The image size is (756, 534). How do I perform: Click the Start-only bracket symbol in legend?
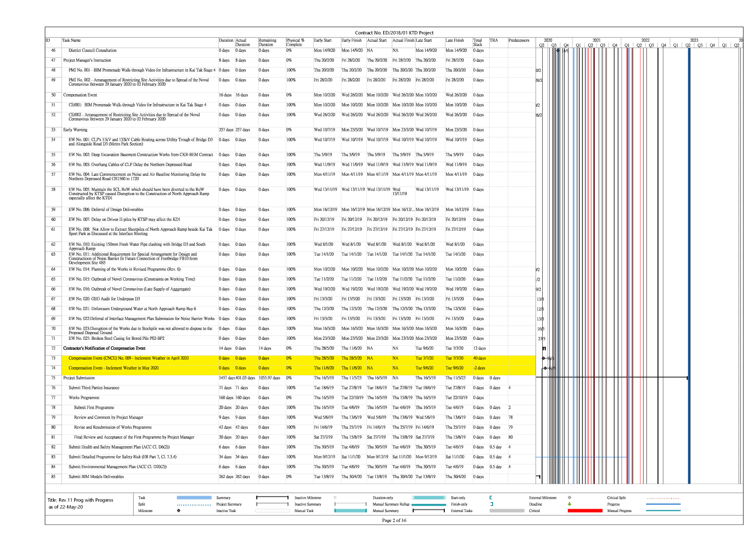(x=491, y=498)
